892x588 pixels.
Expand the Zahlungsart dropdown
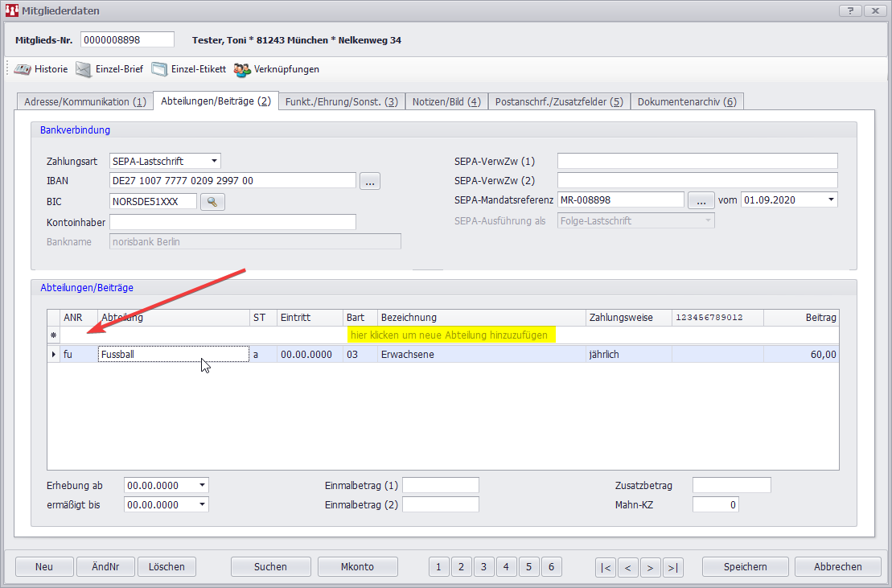pyautogui.click(x=213, y=161)
